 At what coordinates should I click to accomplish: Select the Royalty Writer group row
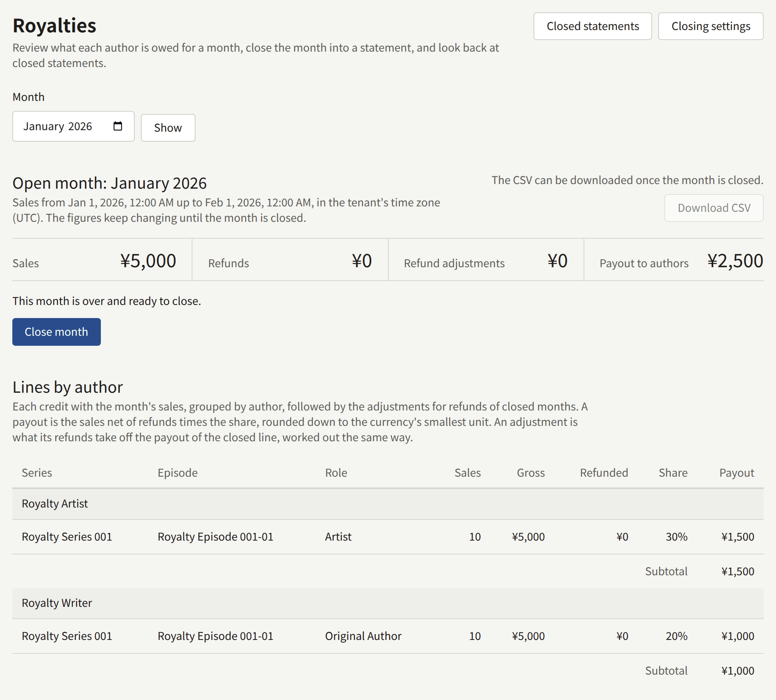[388, 603]
